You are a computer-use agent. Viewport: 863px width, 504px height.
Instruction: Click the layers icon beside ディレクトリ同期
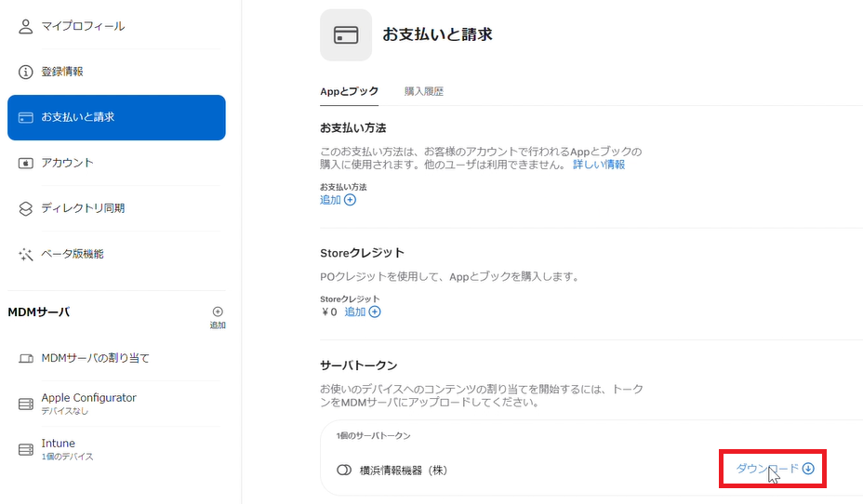point(25,209)
